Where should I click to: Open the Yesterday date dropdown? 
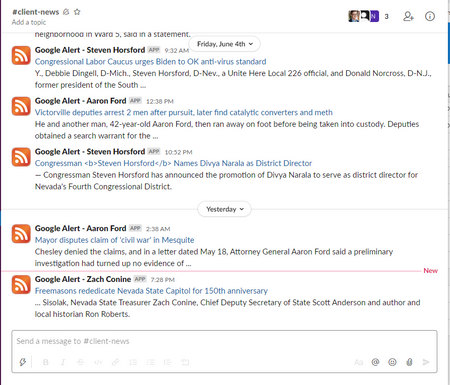click(224, 209)
